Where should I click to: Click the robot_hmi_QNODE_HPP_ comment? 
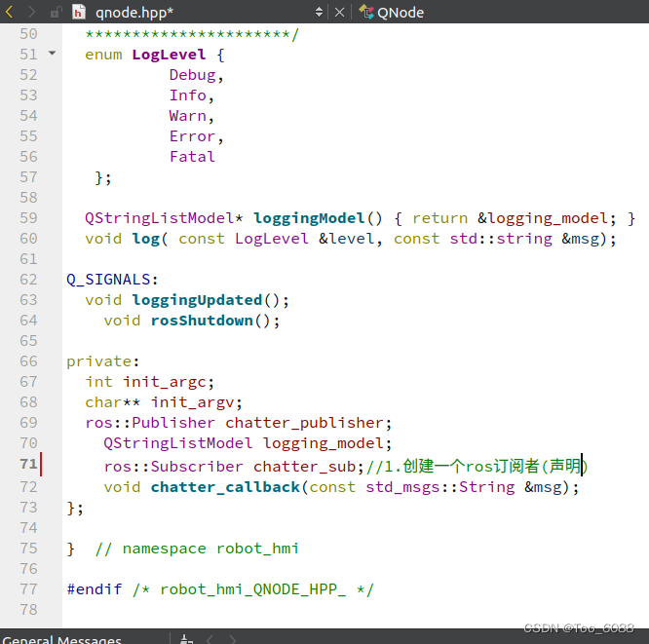click(253, 589)
